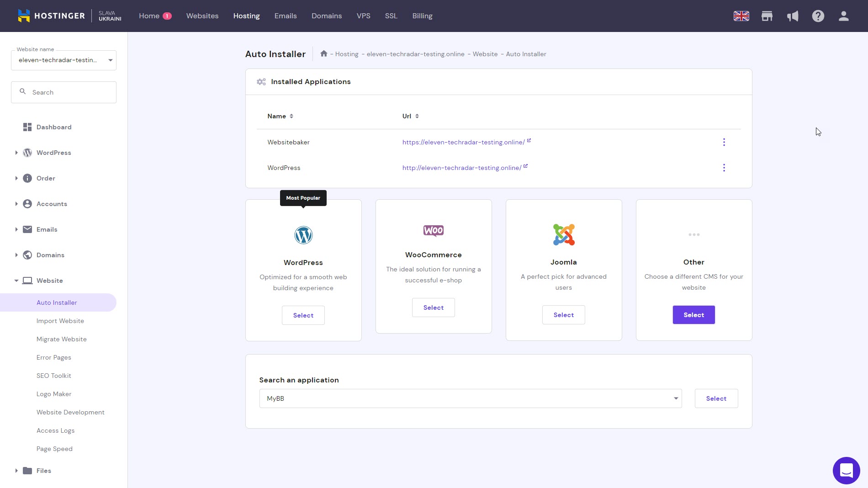
Task: Collapse the Website sidebar section arrow
Action: click(x=16, y=281)
